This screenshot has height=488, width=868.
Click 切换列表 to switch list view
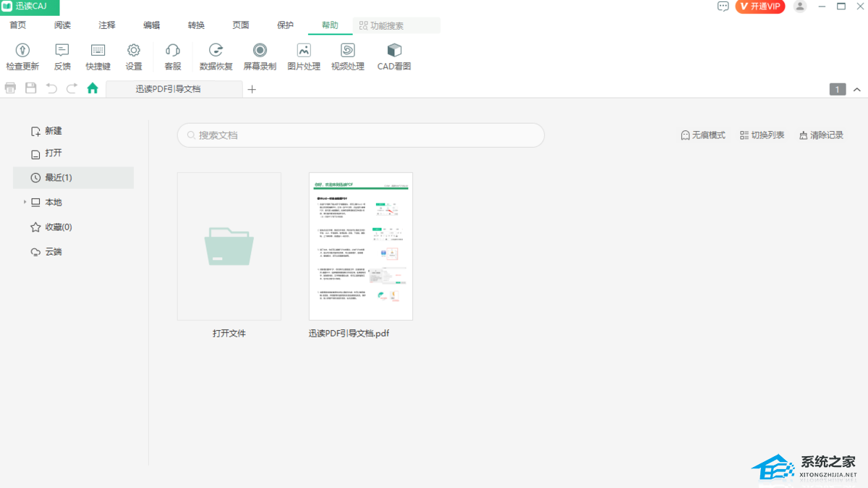point(762,135)
